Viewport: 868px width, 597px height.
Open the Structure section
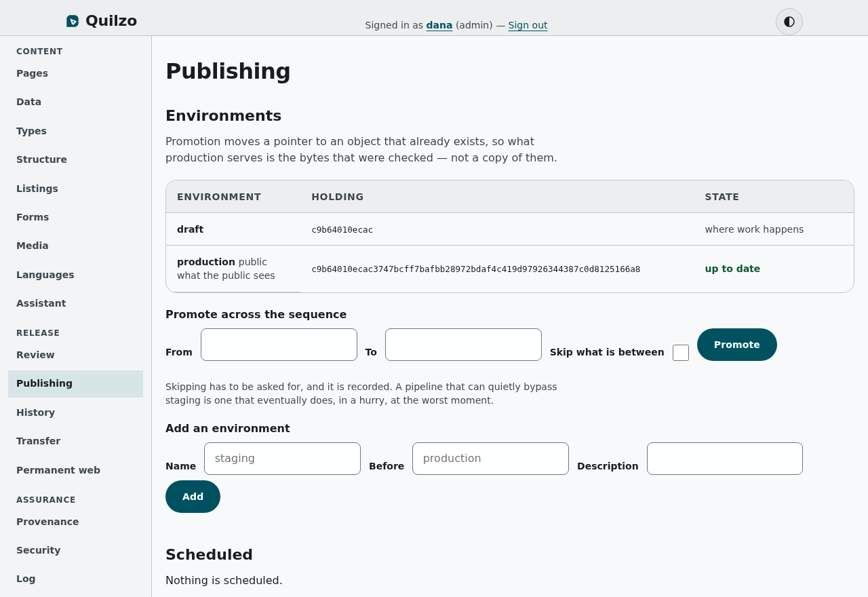[75, 159]
